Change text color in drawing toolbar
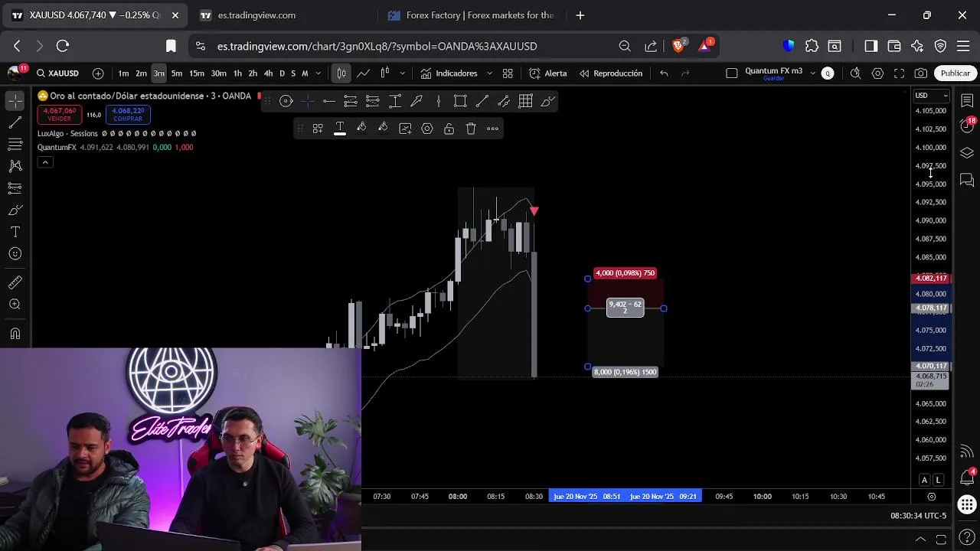The height and width of the screenshot is (551, 980). click(x=339, y=129)
